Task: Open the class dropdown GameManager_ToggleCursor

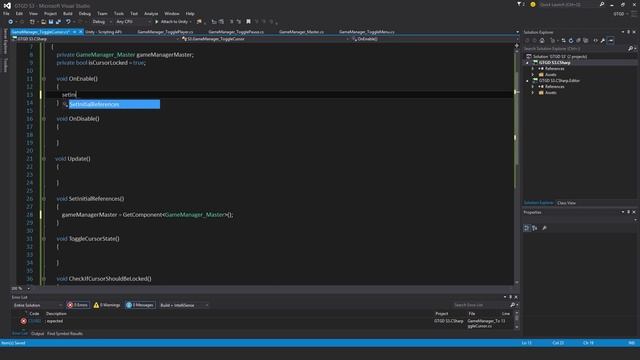Action: [x=265, y=39]
